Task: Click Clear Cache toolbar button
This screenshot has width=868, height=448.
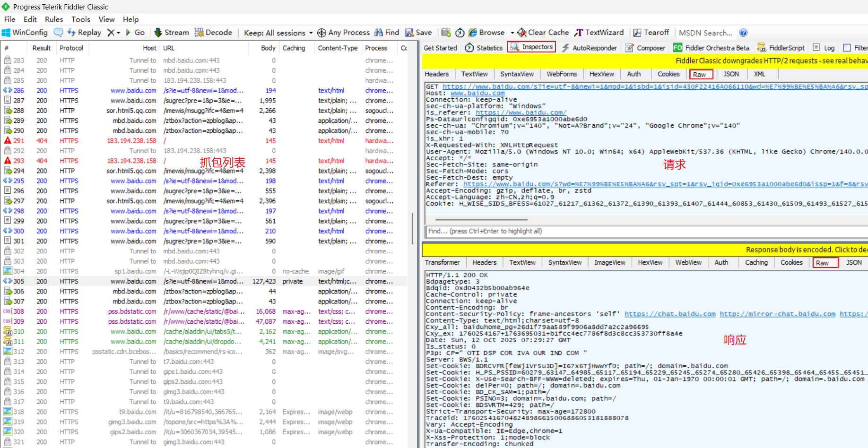Action: 543,33
